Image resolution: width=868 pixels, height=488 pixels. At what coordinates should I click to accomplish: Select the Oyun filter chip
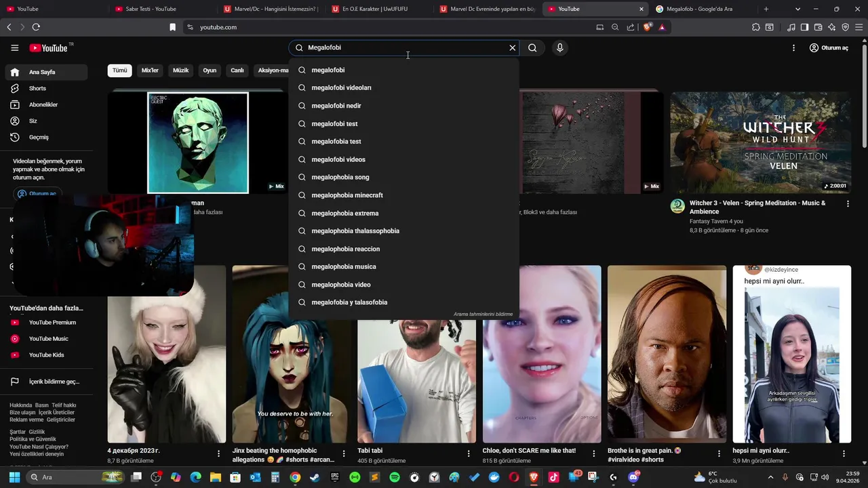(210, 70)
